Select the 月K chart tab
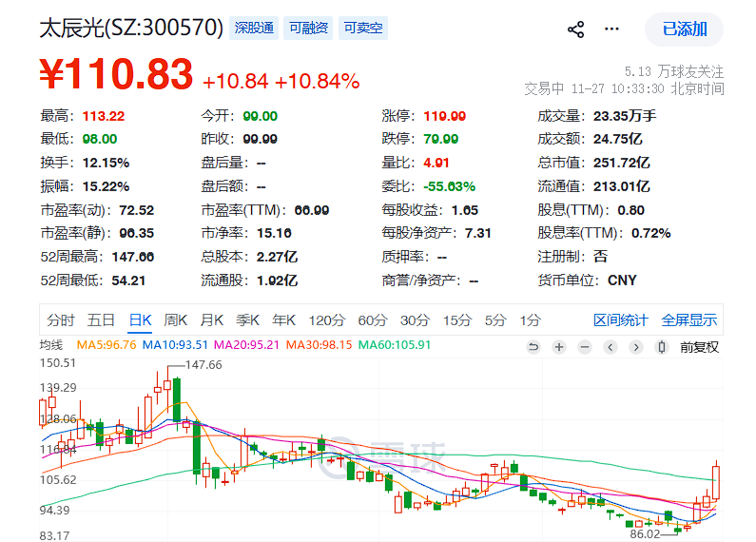This screenshot has height=542, width=756. (212, 320)
